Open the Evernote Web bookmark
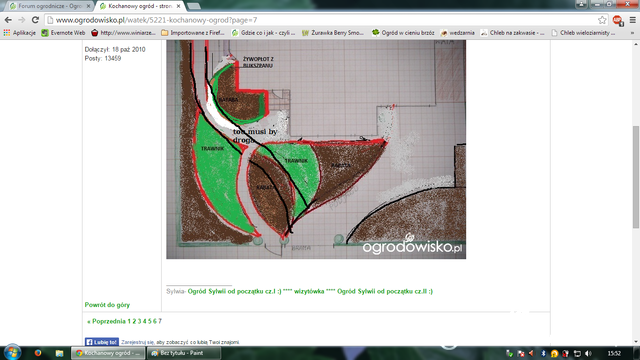Viewport: 640px width, 360px height. (x=63, y=33)
